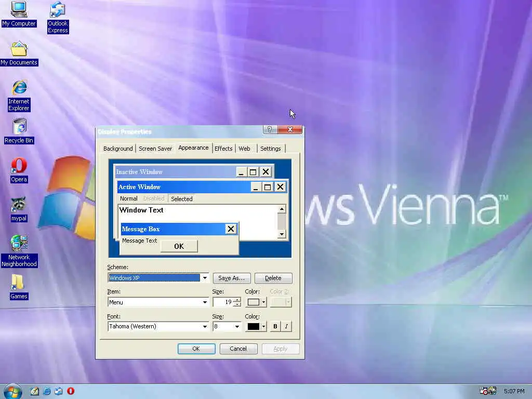The height and width of the screenshot is (399, 532).
Task: Select the Recycle Bin desktop icon
Action: [x=19, y=131]
